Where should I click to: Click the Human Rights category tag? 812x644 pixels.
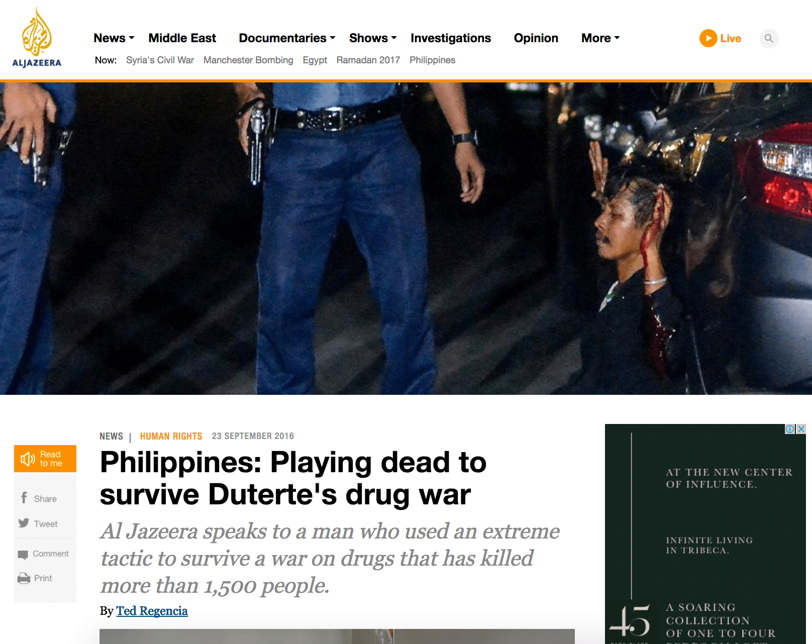pyautogui.click(x=171, y=437)
